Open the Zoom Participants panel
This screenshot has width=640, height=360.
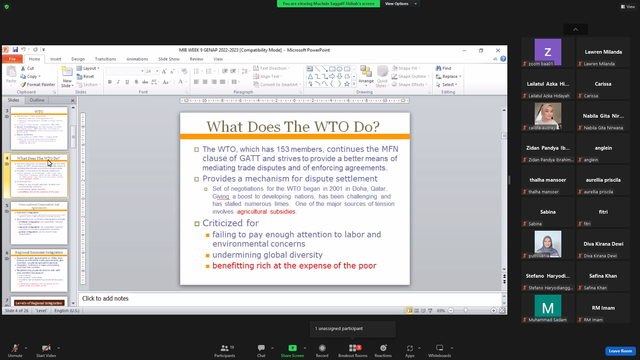[224, 350]
